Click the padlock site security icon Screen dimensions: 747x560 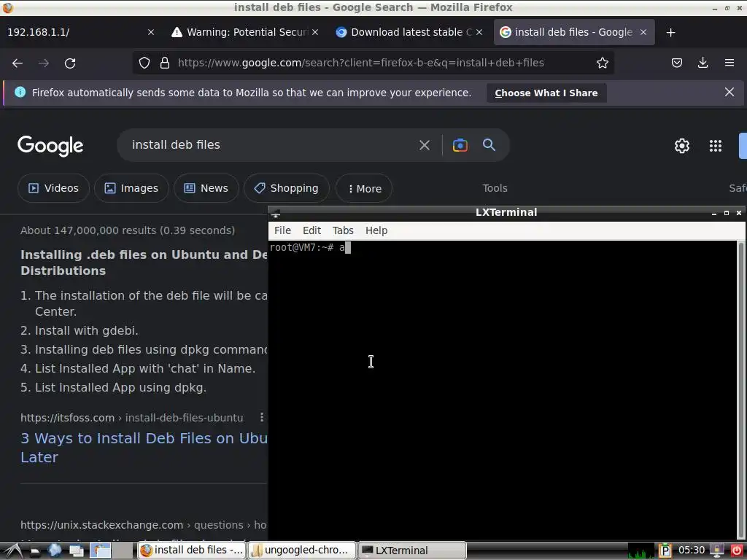click(x=165, y=63)
